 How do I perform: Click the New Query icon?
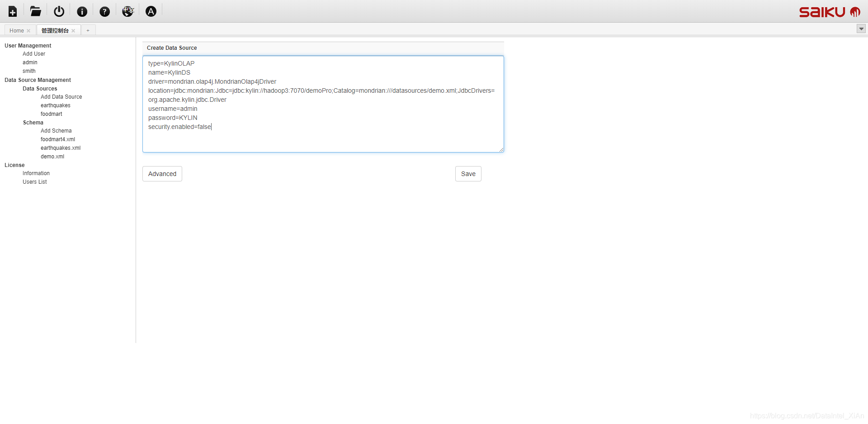point(13,11)
